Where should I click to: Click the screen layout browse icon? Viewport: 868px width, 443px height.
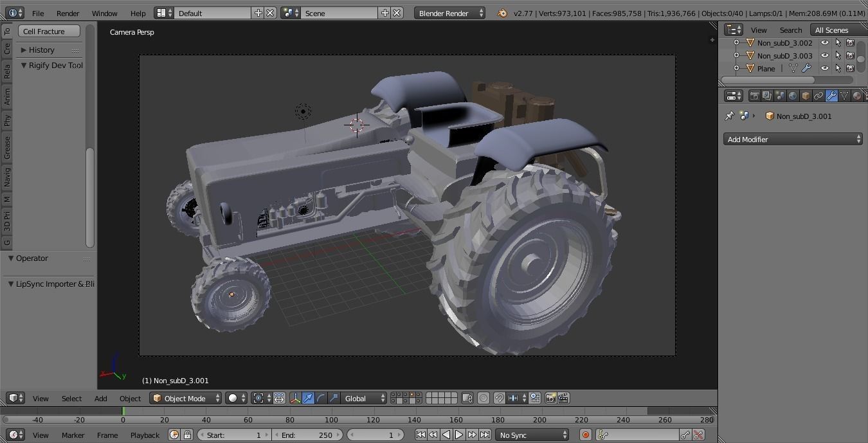[x=164, y=13]
